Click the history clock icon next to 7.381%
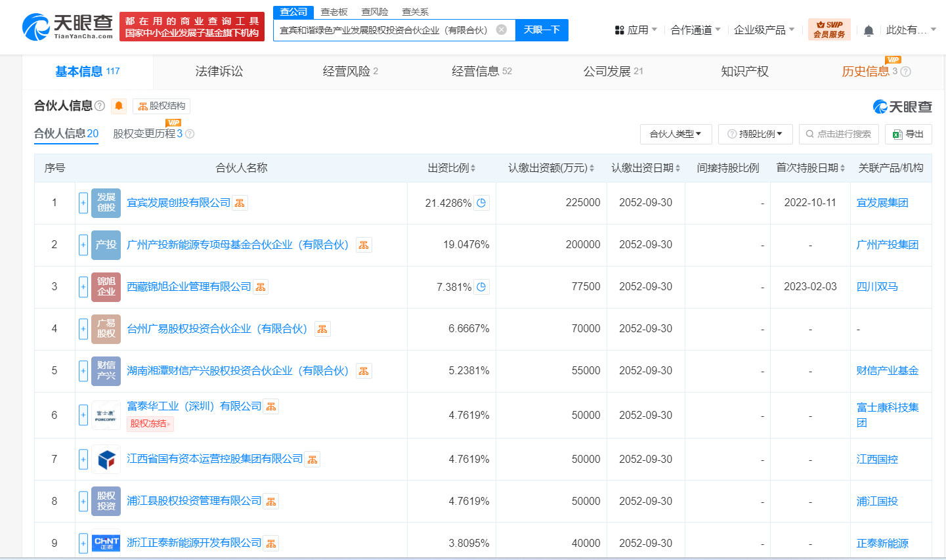Image resolution: width=946 pixels, height=560 pixels. (x=481, y=287)
